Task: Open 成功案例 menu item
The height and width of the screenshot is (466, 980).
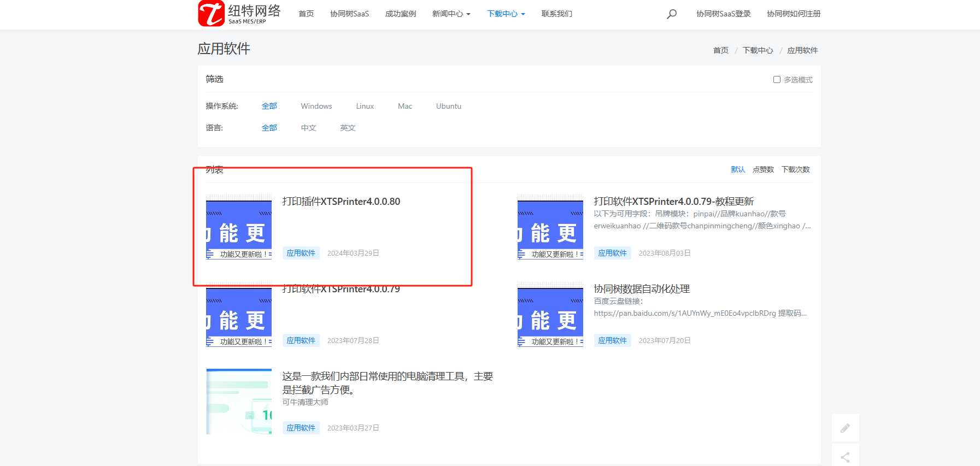Action: click(401, 14)
